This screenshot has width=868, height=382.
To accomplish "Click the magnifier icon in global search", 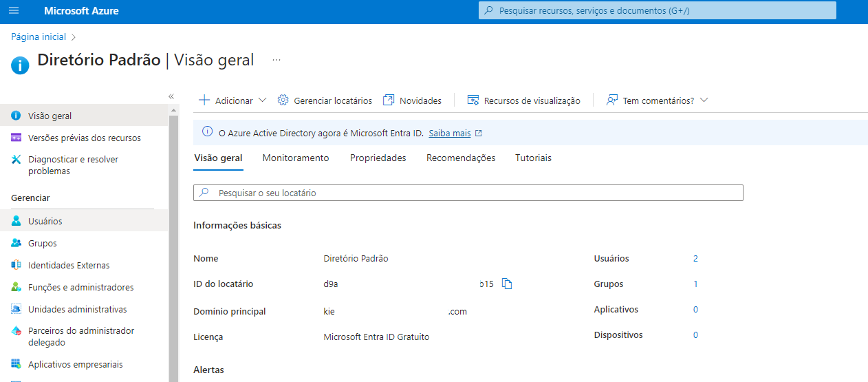I will [489, 11].
